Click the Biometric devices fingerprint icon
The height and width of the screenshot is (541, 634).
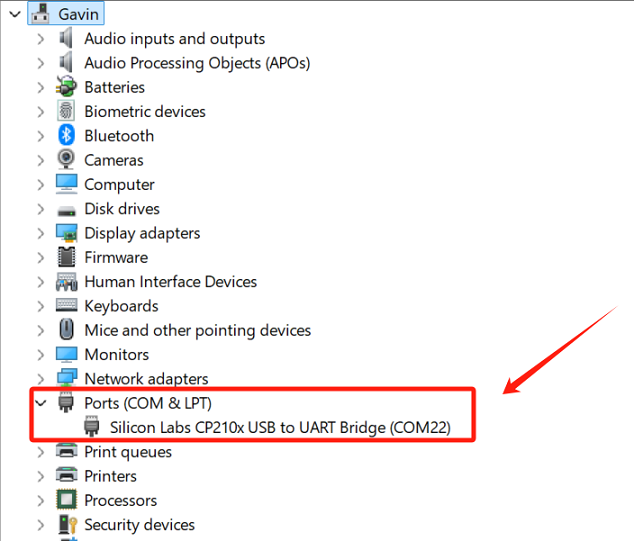pyautogui.click(x=67, y=111)
